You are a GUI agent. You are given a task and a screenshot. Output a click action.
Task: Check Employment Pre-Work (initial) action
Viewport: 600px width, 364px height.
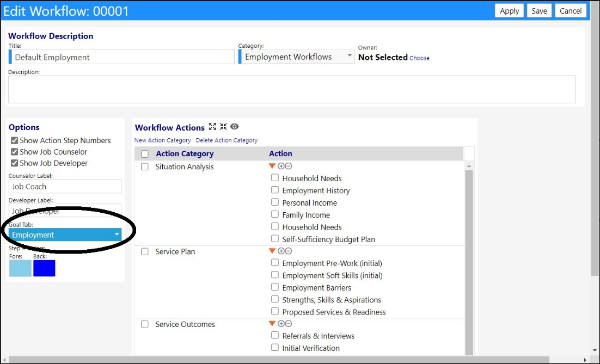pyautogui.click(x=275, y=263)
